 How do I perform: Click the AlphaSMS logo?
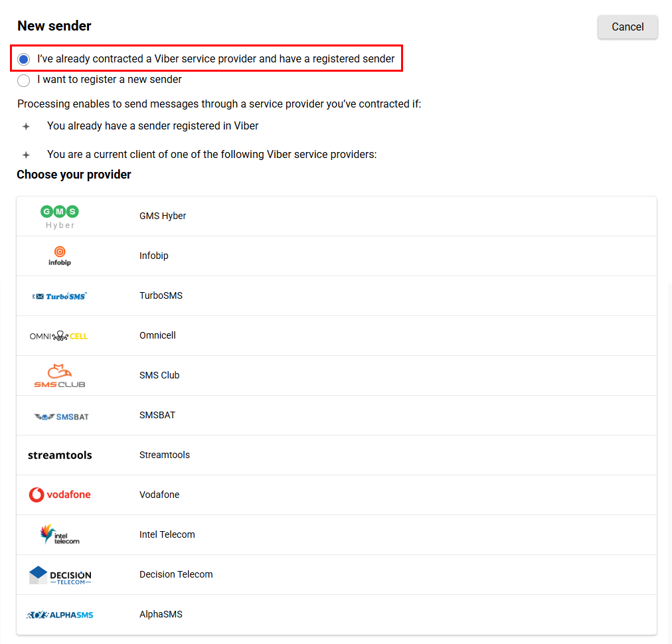point(60,615)
